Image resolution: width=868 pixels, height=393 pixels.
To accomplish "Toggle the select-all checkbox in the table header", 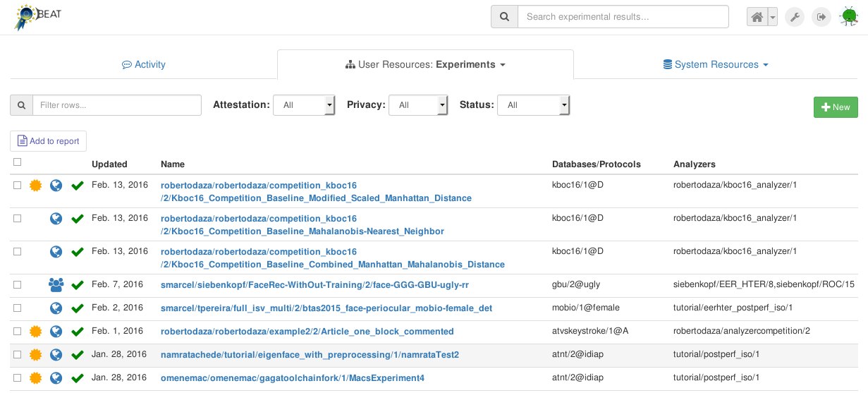I will pos(18,162).
